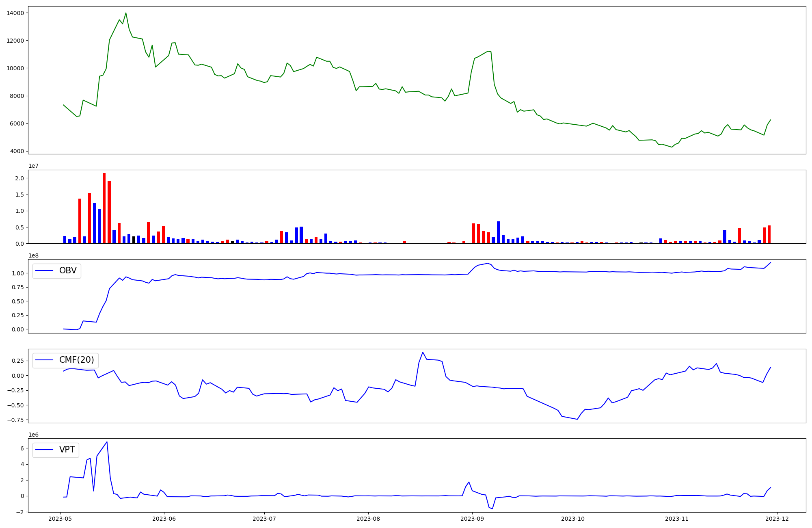The image size is (812, 528).
Task: Click the 2023-07 x-axis date label
Action: tap(264, 519)
